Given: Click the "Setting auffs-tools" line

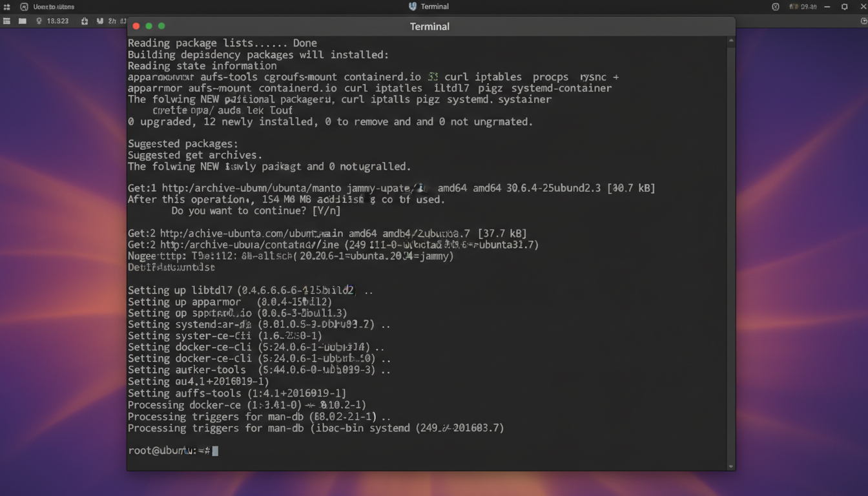Looking at the screenshot, I should point(237,393).
